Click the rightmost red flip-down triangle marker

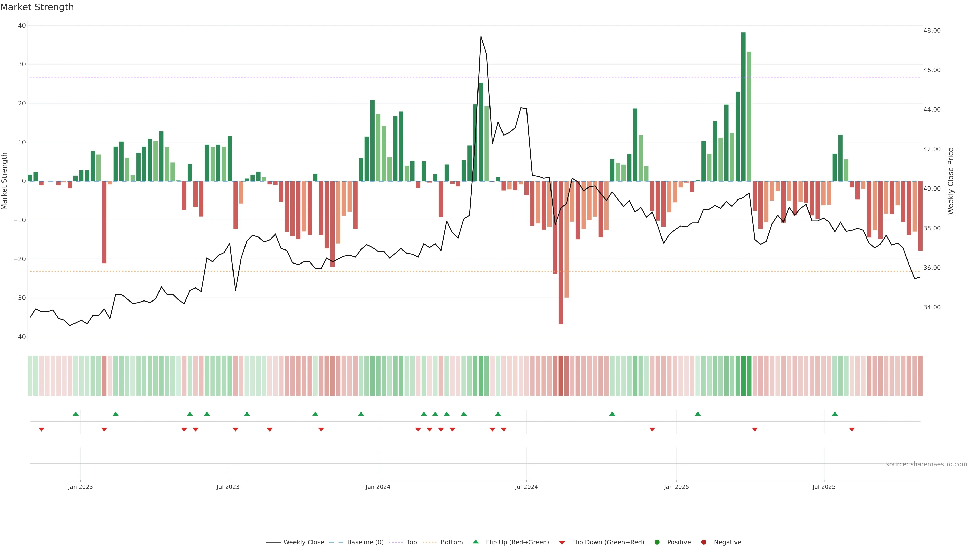[x=852, y=429]
